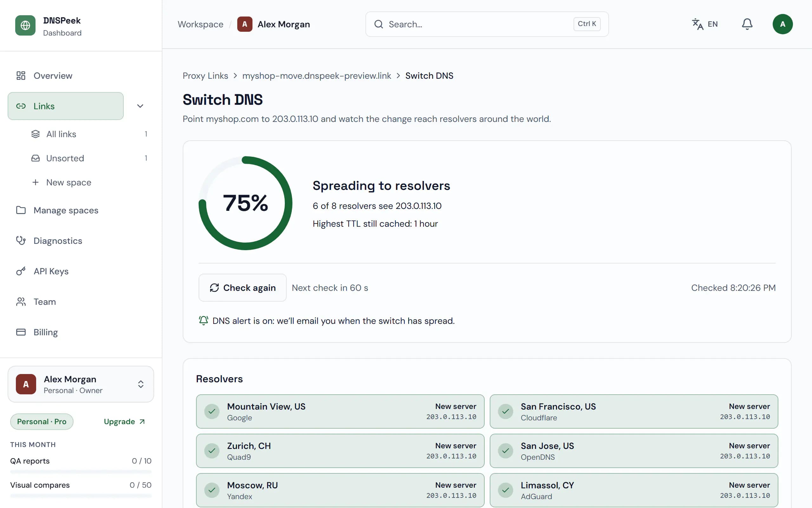Open the EN language selector
Viewport: 812px width, 508px height.
704,24
